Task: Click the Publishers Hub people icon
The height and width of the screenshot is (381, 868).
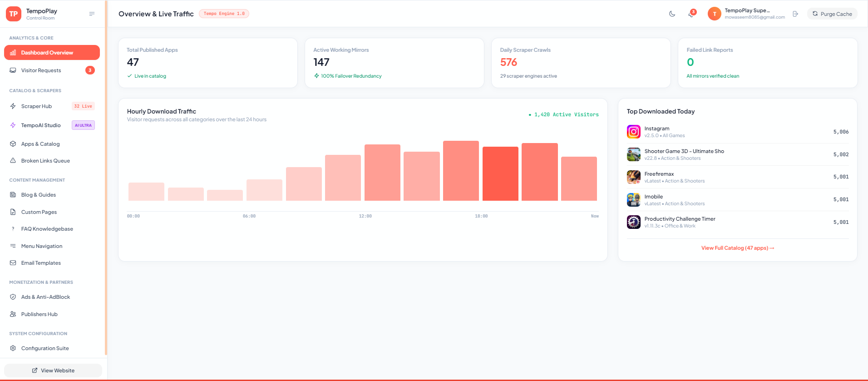Action: click(13, 314)
